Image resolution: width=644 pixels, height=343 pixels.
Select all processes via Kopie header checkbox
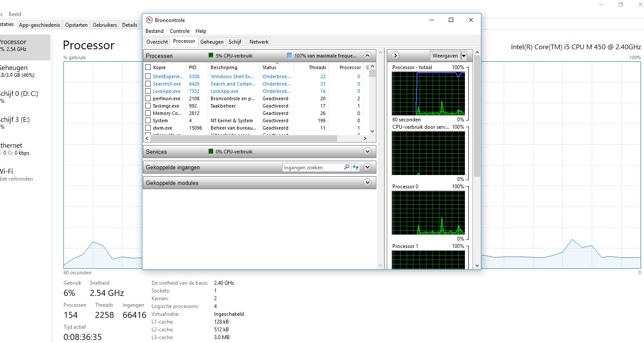tap(148, 67)
